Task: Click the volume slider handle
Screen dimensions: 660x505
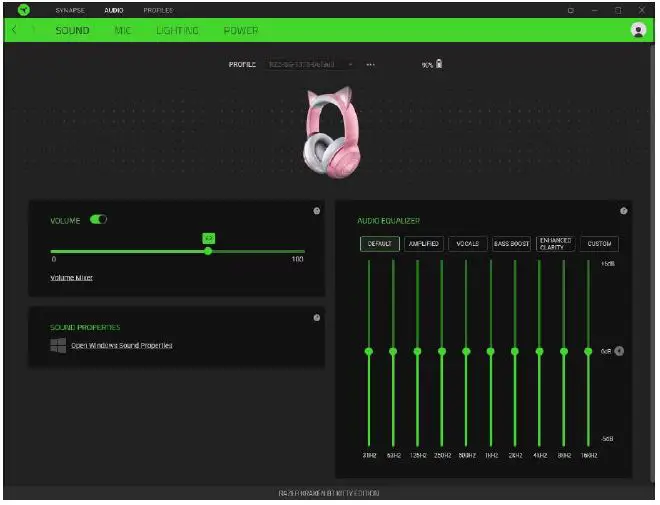Action: click(x=208, y=251)
